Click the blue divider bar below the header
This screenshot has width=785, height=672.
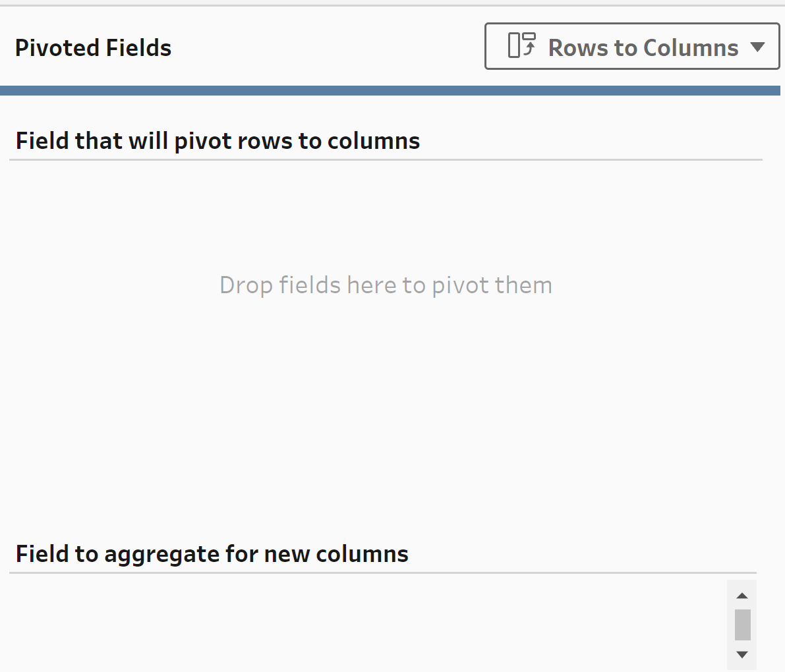[390, 91]
